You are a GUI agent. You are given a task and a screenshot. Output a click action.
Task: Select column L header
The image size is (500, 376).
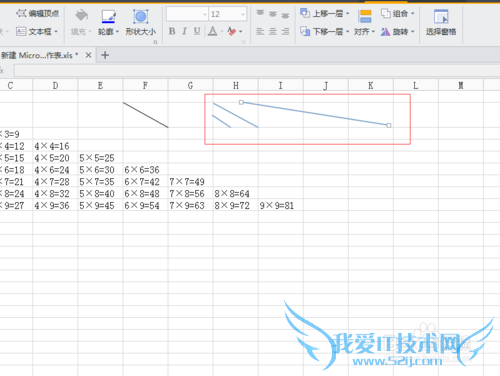tap(416, 85)
